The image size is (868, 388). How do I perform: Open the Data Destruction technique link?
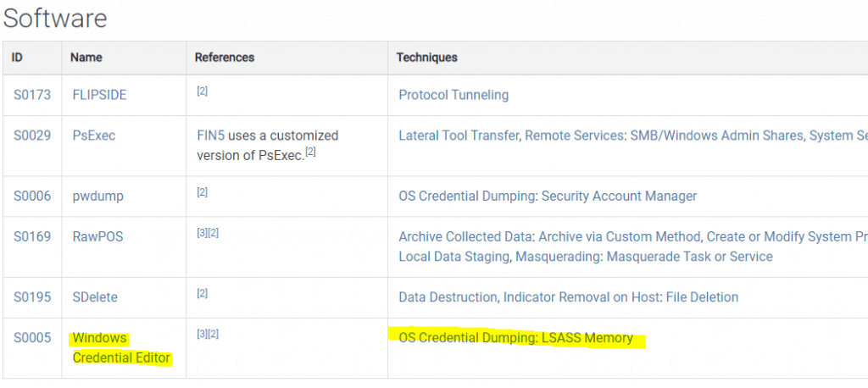click(x=448, y=297)
